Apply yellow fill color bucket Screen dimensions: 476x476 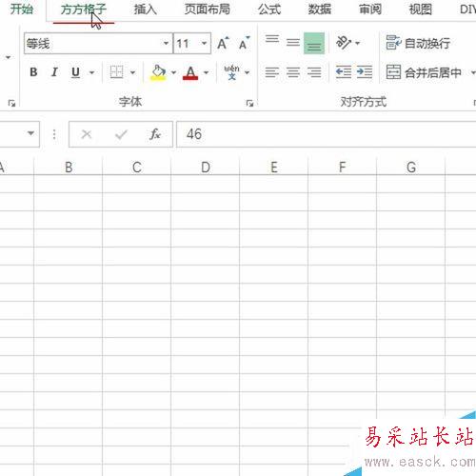click(158, 72)
